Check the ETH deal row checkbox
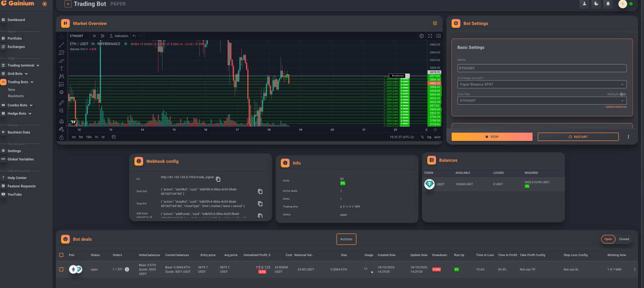Screen dimensions: 644x288 coord(61,269)
